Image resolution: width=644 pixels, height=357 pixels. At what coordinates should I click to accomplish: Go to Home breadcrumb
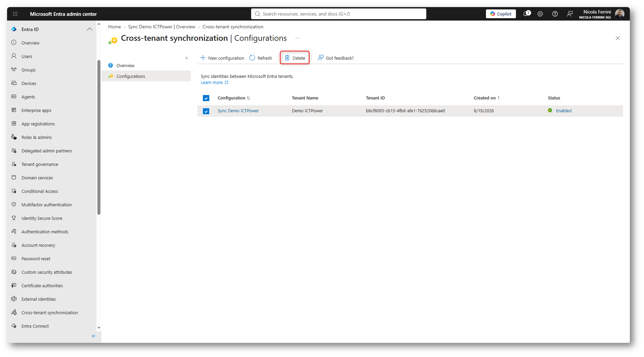pos(115,27)
